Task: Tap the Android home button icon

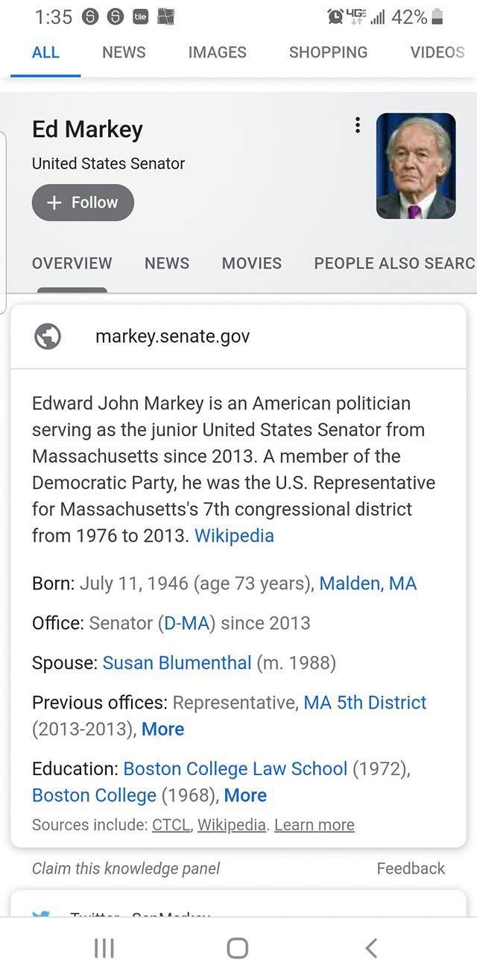Action: [238, 948]
